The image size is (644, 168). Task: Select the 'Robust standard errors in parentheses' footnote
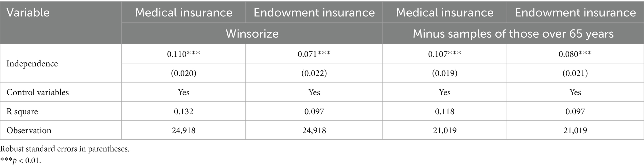[65, 149]
